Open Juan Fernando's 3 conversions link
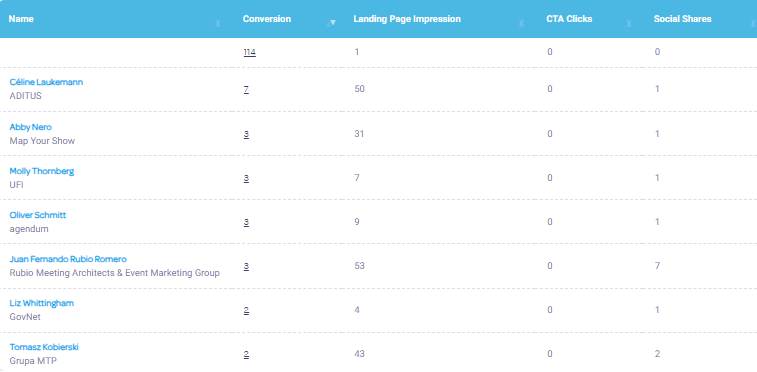The image size is (757, 372). [246, 266]
